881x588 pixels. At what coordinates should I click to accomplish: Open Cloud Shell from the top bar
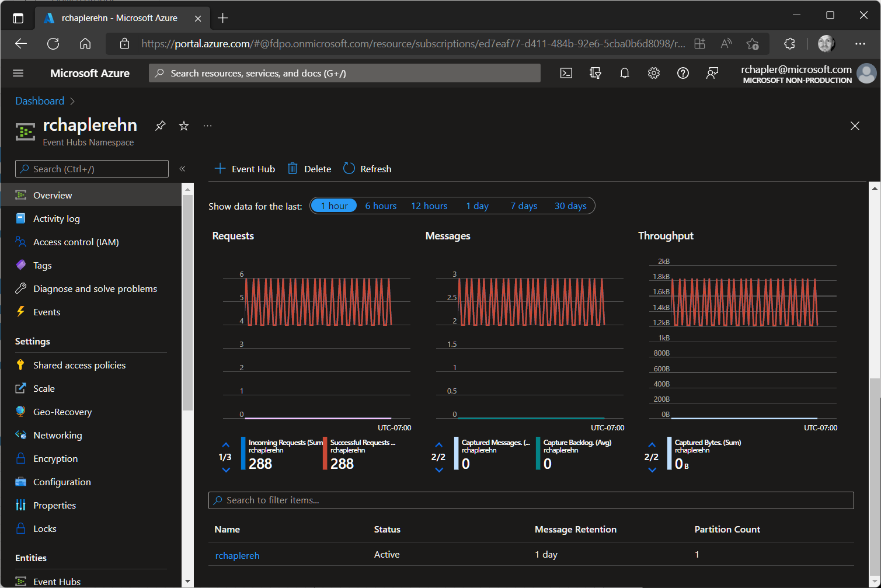[566, 72]
